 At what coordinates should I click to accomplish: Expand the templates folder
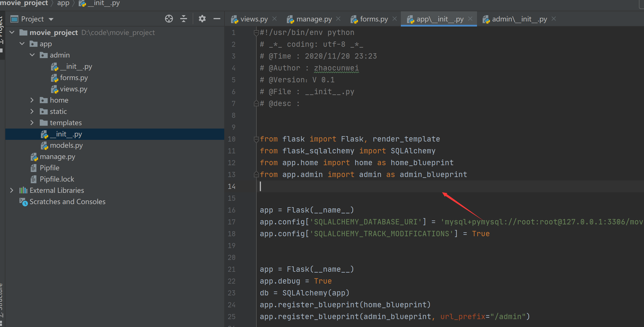click(32, 123)
